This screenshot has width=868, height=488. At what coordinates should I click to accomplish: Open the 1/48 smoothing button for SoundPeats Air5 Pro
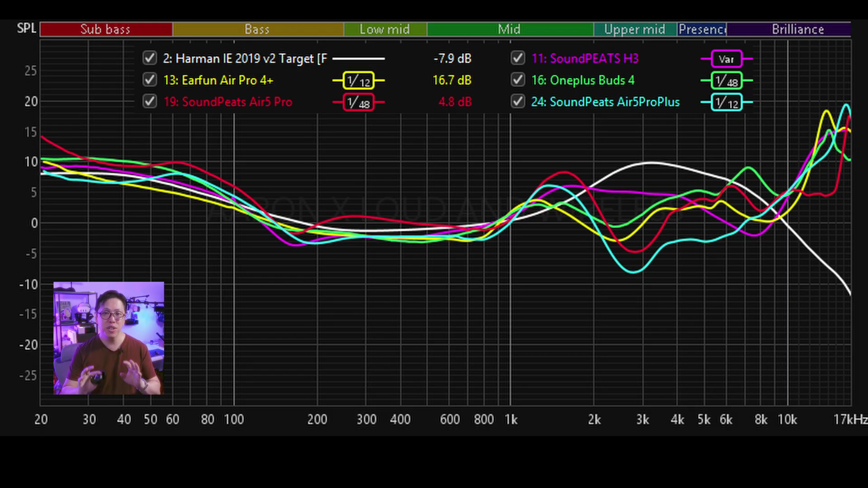pyautogui.click(x=359, y=102)
